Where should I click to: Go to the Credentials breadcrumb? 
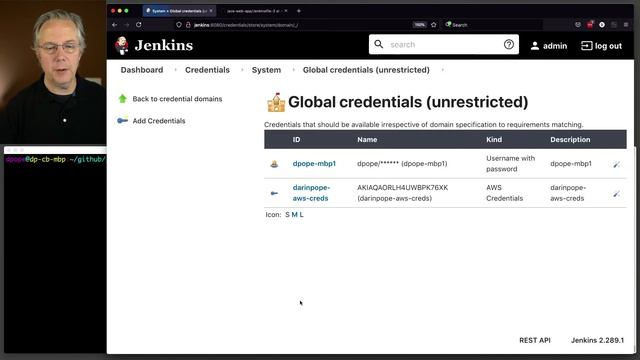tap(207, 70)
